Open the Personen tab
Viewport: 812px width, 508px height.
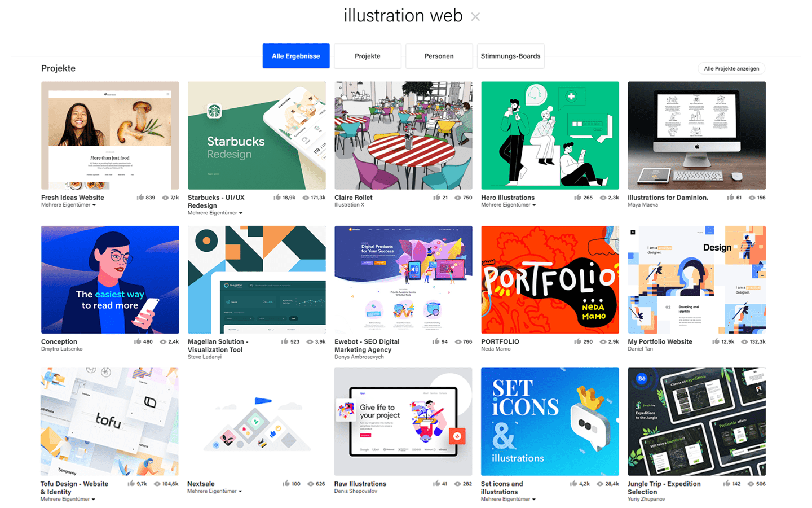[x=439, y=56]
